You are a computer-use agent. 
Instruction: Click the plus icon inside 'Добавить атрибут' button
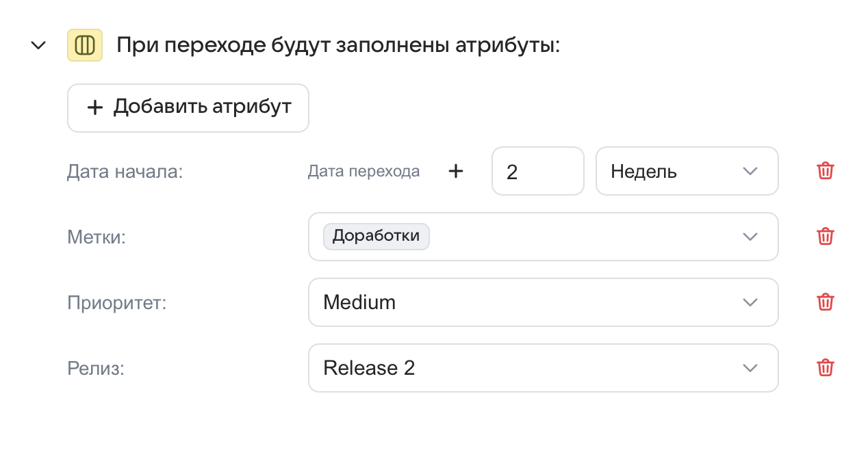point(95,107)
